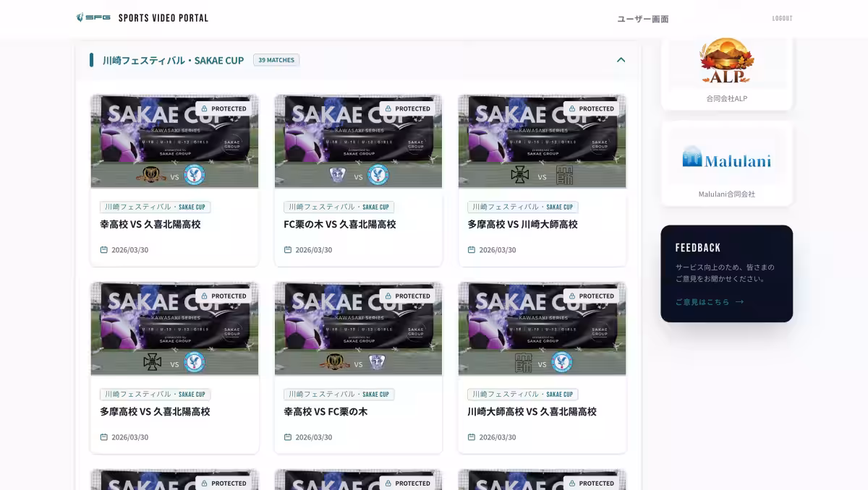This screenshot has width=868, height=490.
Task: Click date 2026/03/30 on 幸高校 VS 久喜北陽高校 card
Action: [x=129, y=249]
